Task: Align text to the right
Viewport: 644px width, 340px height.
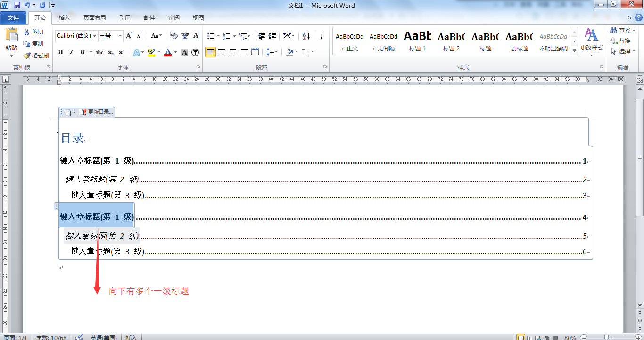Action: click(233, 52)
